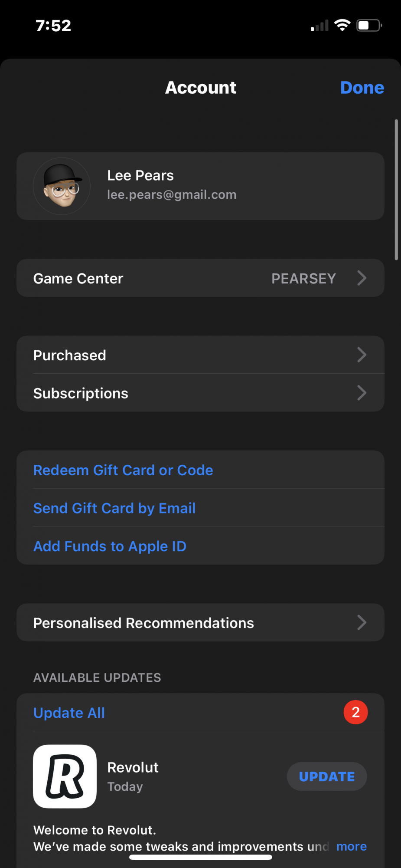Image resolution: width=401 pixels, height=868 pixels.
Task: Expand Purchased using its chevron arrow
Action: pos(362,355)
